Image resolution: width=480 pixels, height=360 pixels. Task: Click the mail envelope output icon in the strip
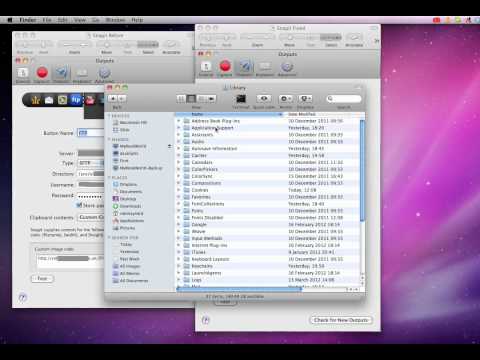point(49,100)
